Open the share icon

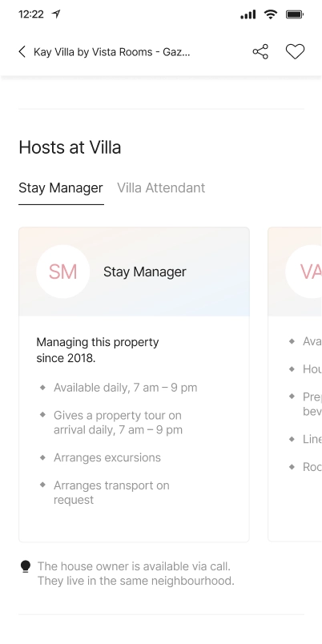pyautogui.click(x=260, y=52)
